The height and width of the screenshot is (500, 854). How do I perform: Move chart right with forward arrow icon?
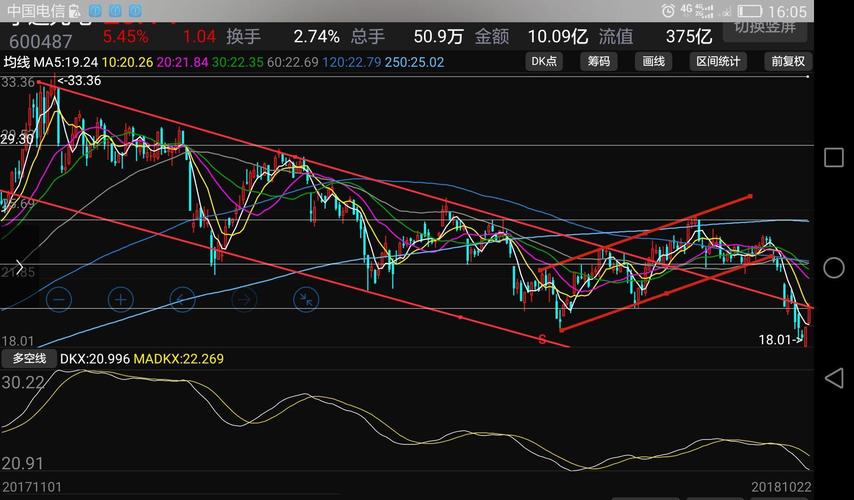(x=244, y=300)
